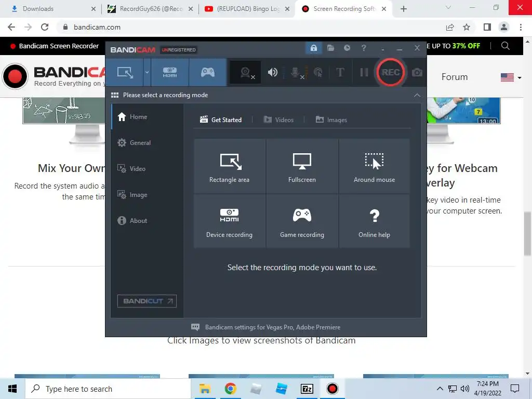The image size is (532, 399).
Task: Open the Image settings section
Action: point(147,195)
